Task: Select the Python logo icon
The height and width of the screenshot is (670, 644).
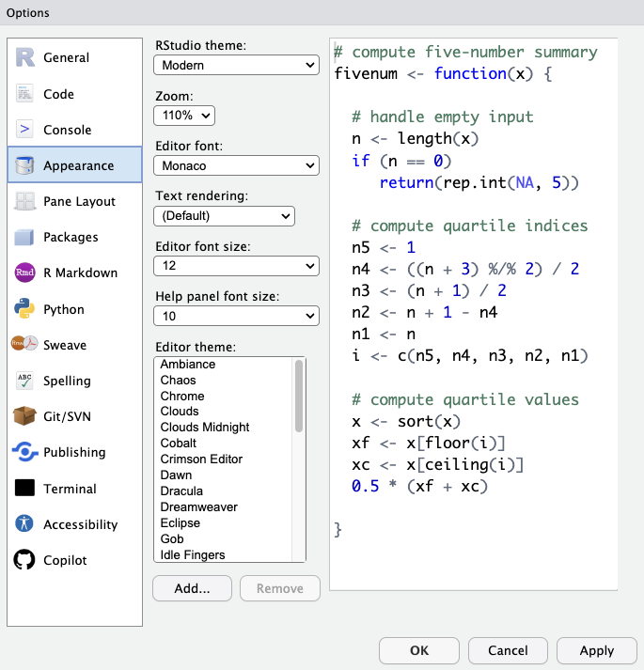Action: (x=24, y=308)
